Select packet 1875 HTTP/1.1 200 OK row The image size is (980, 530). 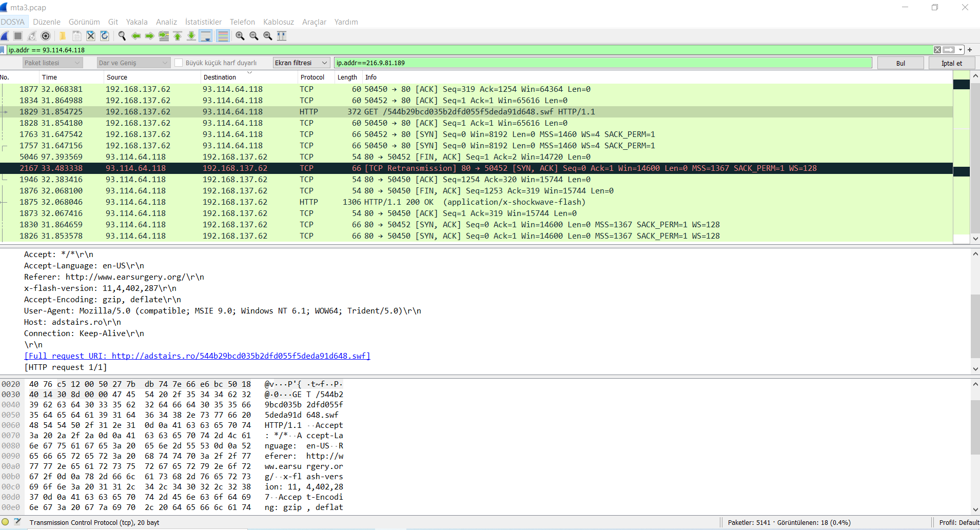[476, 202]
